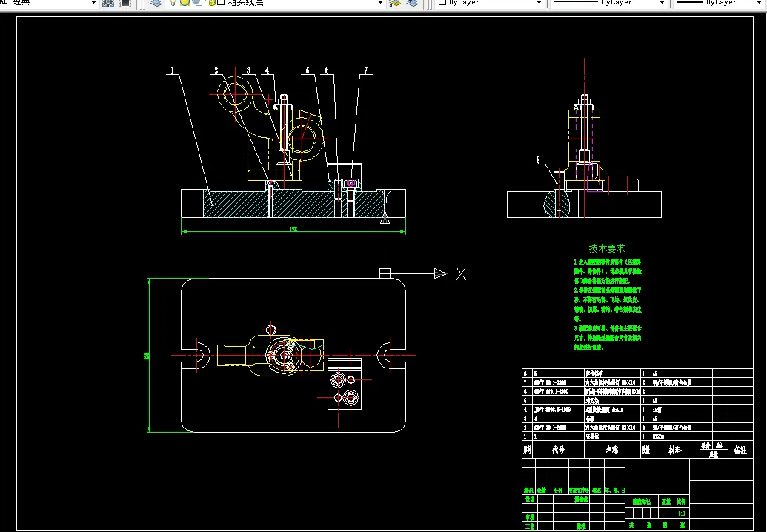767x532 pixels.
Task: Toggle current layer on/off lightbulb
Action: pos(173,3)
